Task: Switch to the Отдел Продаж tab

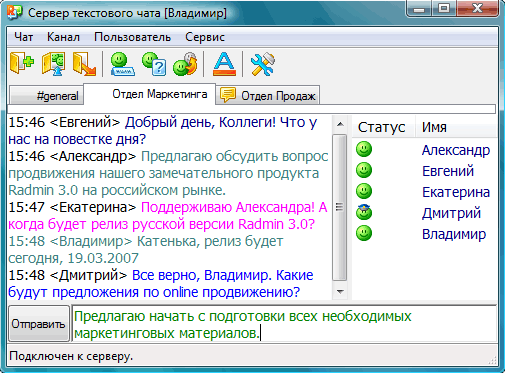Action: [268, 96]
